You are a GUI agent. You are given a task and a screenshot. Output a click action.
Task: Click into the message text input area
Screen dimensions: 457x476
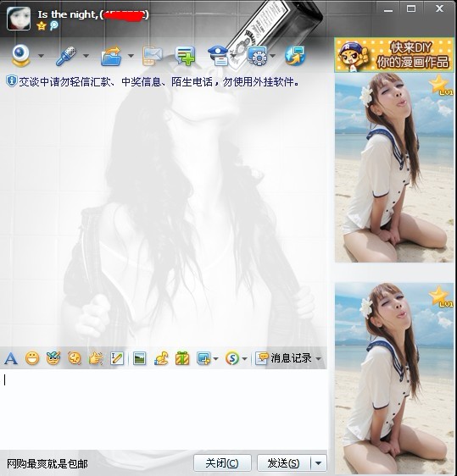click(164, 409)
